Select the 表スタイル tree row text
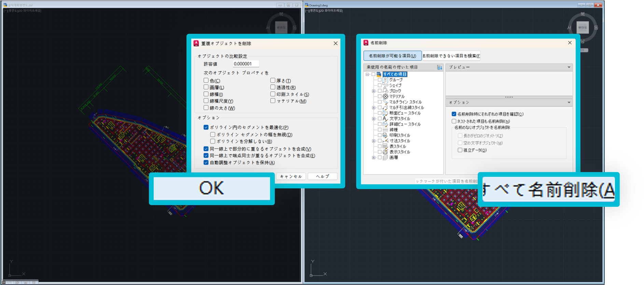 (398, 146)
